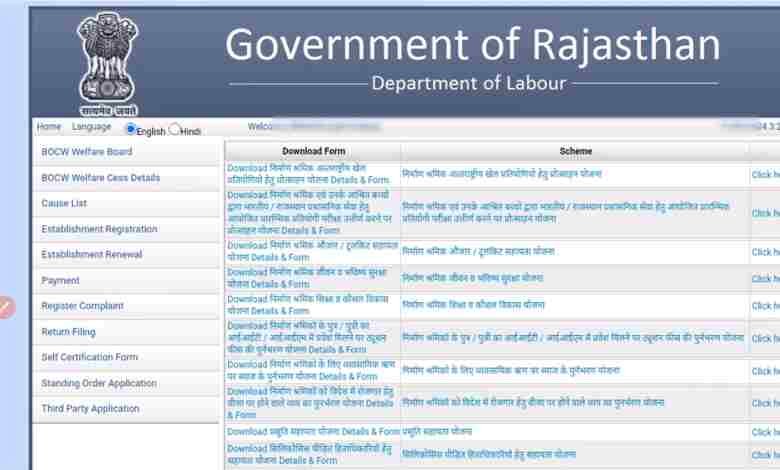The image size is (780, 470).
Task: Download Indian/Rajasthan administrative service exam incentive form
Action: 309,212
